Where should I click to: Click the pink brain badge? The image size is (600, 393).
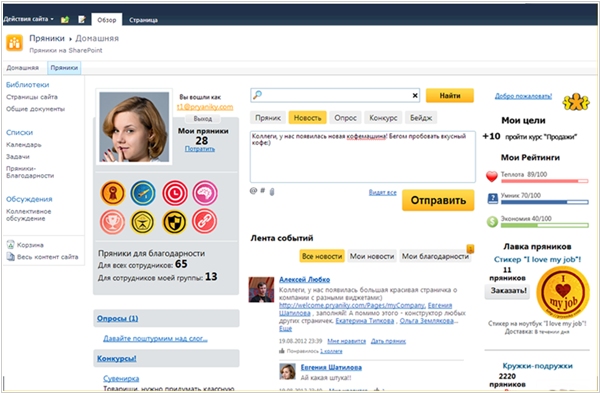tap(205, 193)
